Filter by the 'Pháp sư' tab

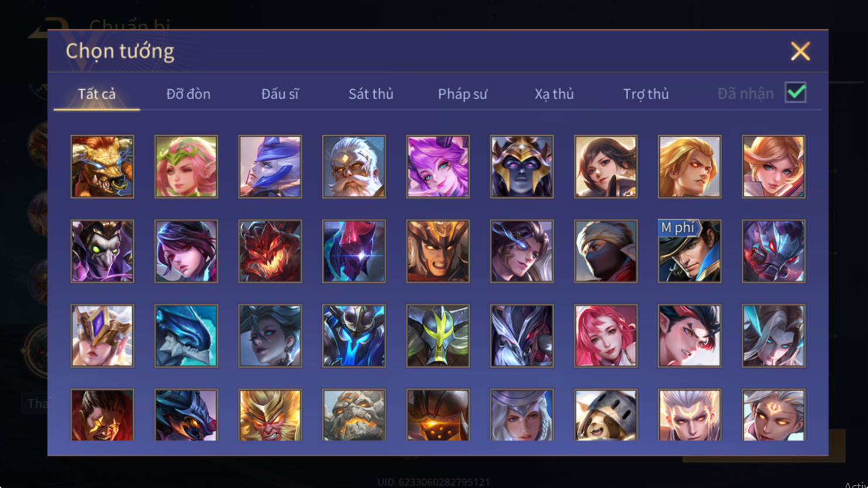tap(463, 94)
